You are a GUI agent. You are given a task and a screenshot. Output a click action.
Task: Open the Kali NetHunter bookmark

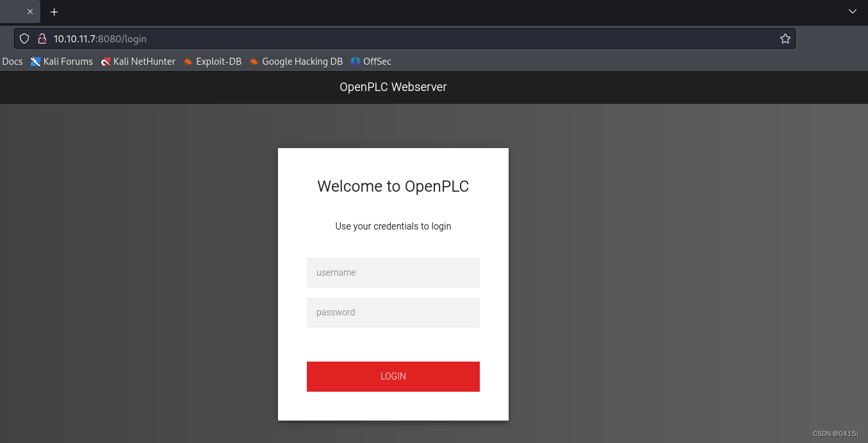coord(138,62)
